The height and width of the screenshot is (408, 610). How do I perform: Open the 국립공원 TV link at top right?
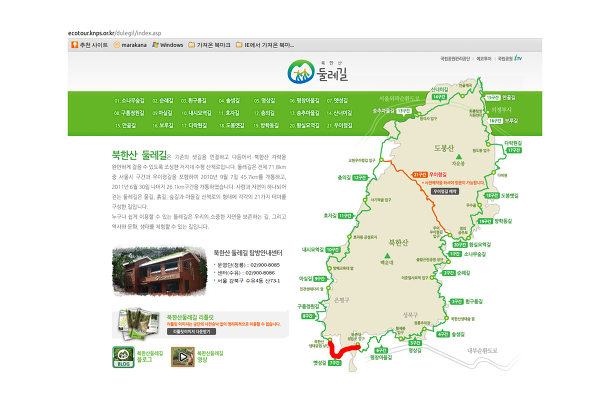(510, 58)
